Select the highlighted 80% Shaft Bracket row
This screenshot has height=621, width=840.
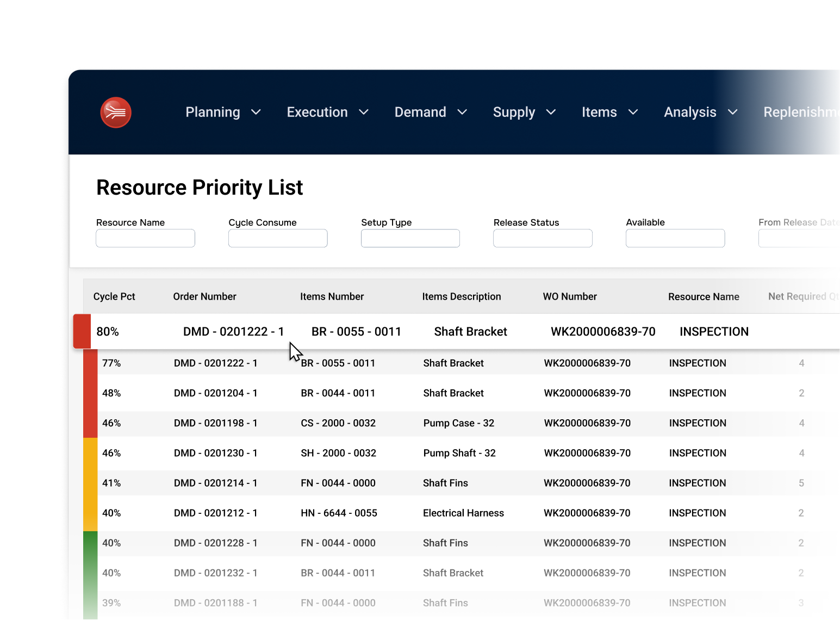coord(470,332)
